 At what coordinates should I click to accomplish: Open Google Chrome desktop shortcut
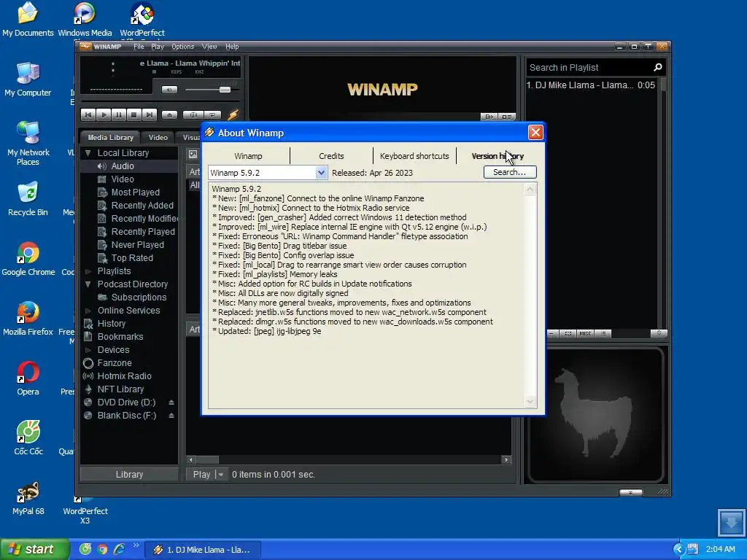(28, 259)
